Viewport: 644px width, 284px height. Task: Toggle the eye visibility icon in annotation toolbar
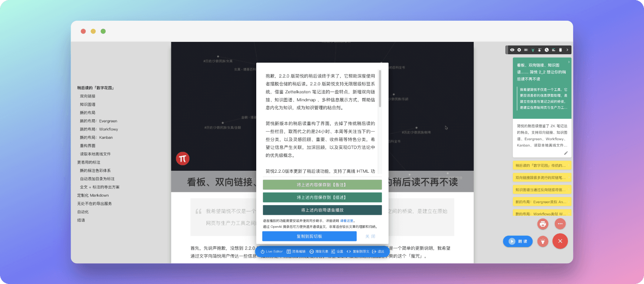click(x=512, y=50)
